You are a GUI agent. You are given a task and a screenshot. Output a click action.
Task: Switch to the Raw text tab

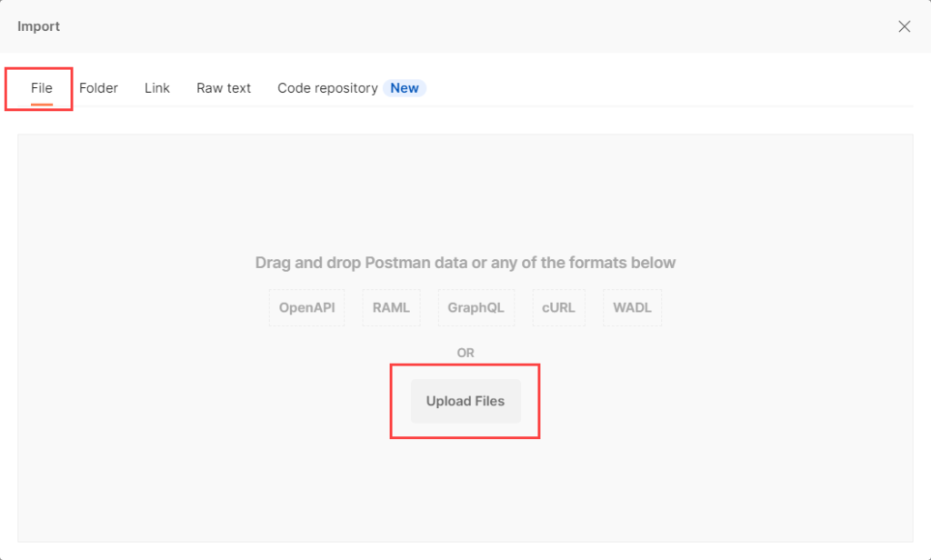click(x=223, y=87)
